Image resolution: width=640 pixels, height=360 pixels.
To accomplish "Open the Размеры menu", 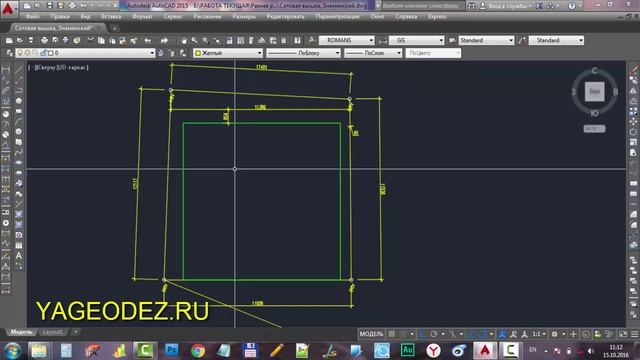I will pyautogui.click(x=244, y=17).
